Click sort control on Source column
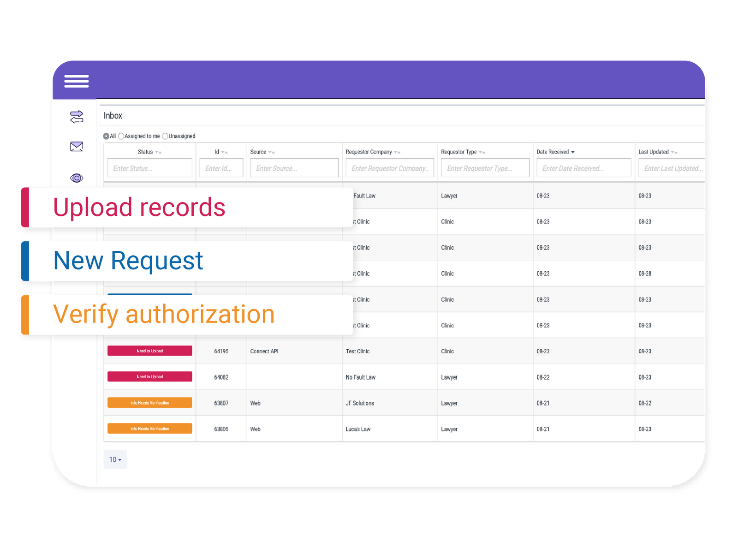Viewport: 738px width, 560px height. [271, 152]
